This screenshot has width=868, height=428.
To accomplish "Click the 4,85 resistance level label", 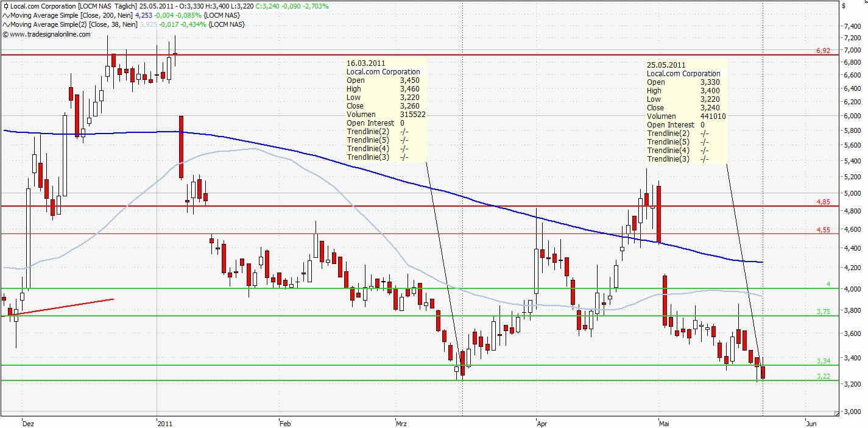I will tap(823, 202).
